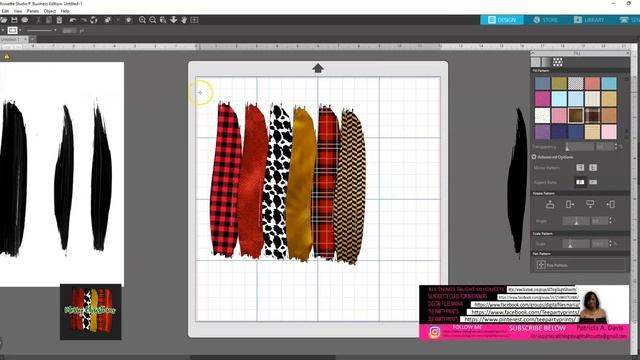
Task: Click the Drag Zoom down-arrow icon
Action: (x=173, y=20)
